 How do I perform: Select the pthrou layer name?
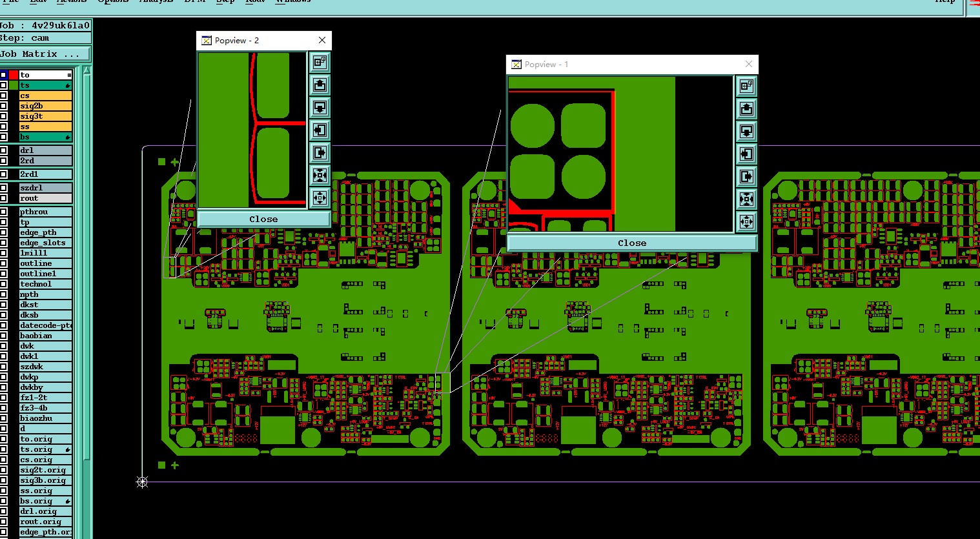pyautogui.click(x=45, y=212)
